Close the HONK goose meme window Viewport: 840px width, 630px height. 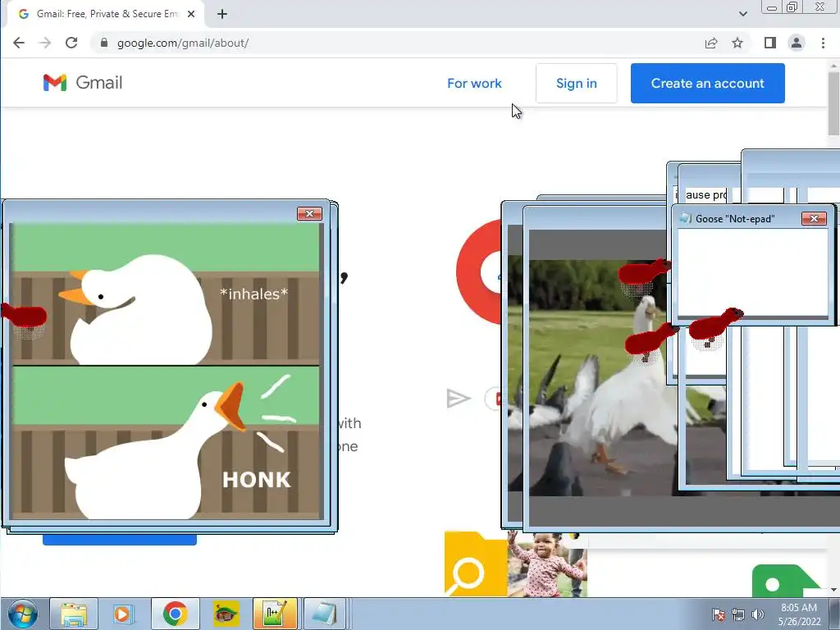pos(309,214)
